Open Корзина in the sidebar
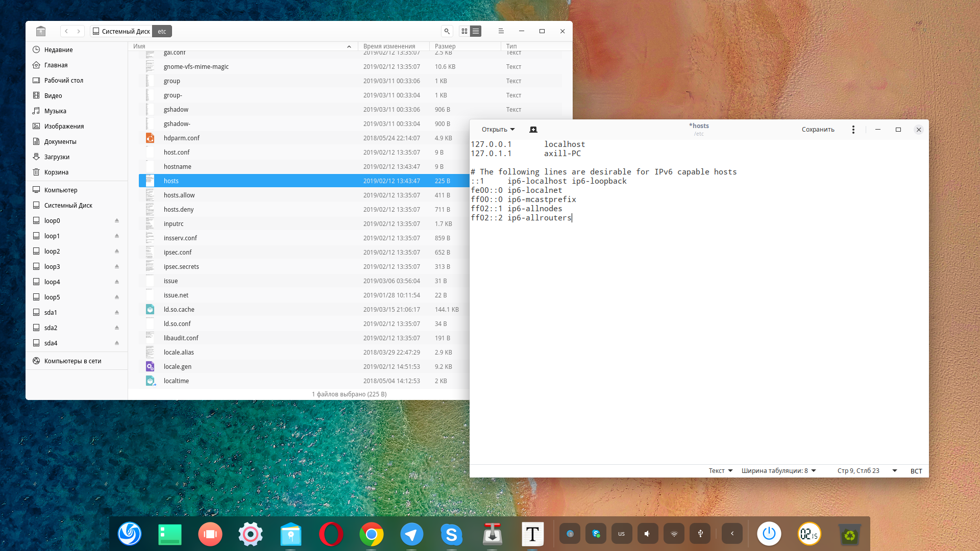 click(56, 172)
